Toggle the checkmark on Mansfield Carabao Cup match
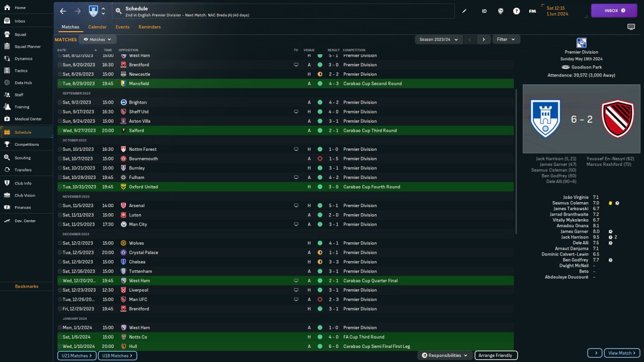The height and width of the screenshot is (362, 644). tap(60, 83)
